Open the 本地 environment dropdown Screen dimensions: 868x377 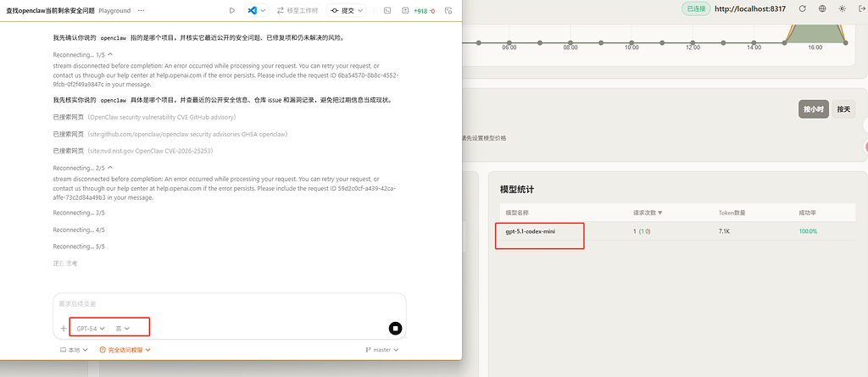tap(74, 350)
